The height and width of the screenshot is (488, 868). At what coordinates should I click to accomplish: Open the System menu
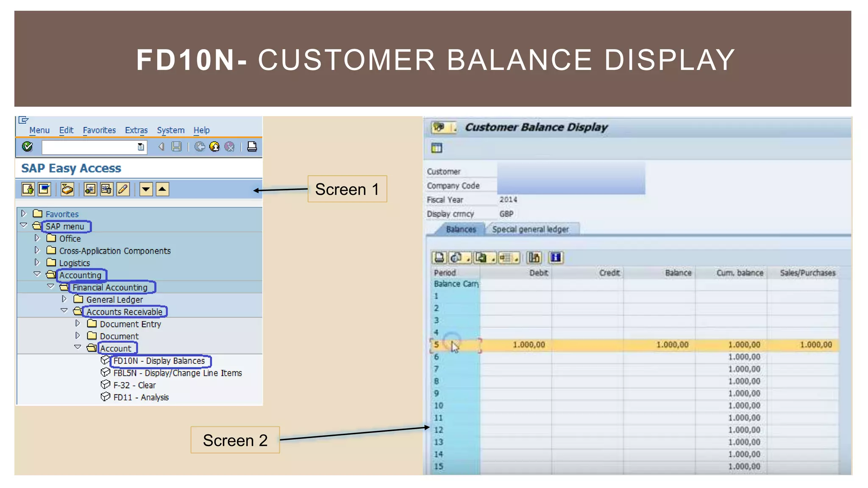(170, 130)
